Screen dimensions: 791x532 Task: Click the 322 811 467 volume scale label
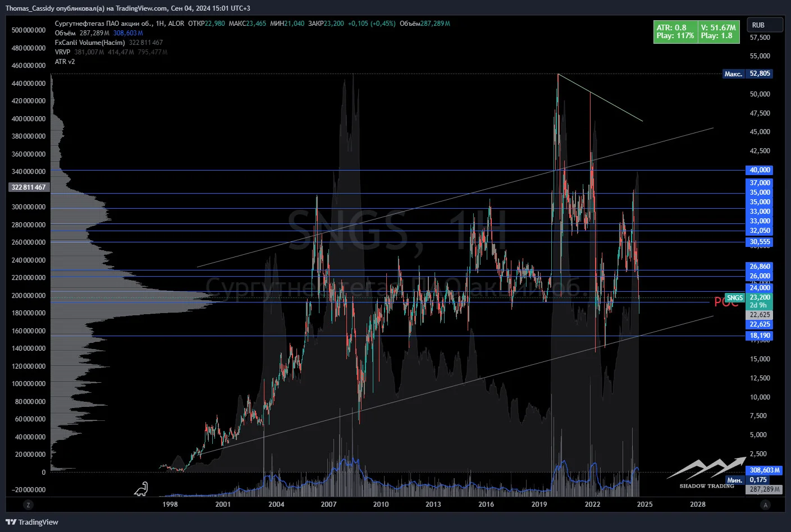point(29,187)
